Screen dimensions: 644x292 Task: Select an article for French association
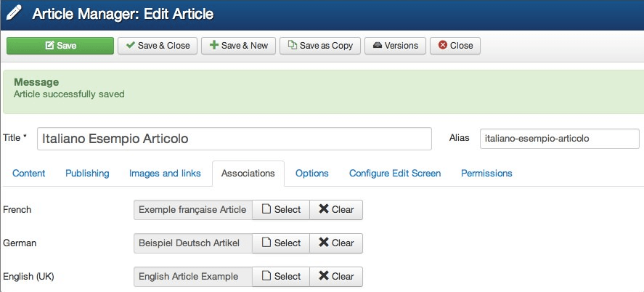tap(280, 210)
